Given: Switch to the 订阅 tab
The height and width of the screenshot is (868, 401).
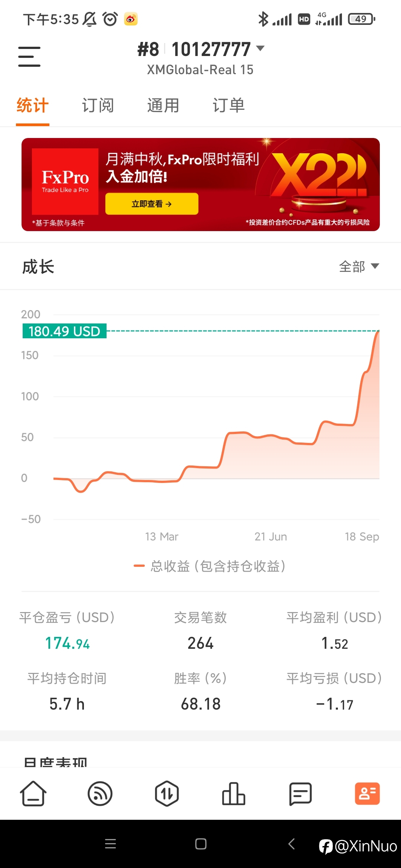Looking at the screenshot, I should 98,106.
